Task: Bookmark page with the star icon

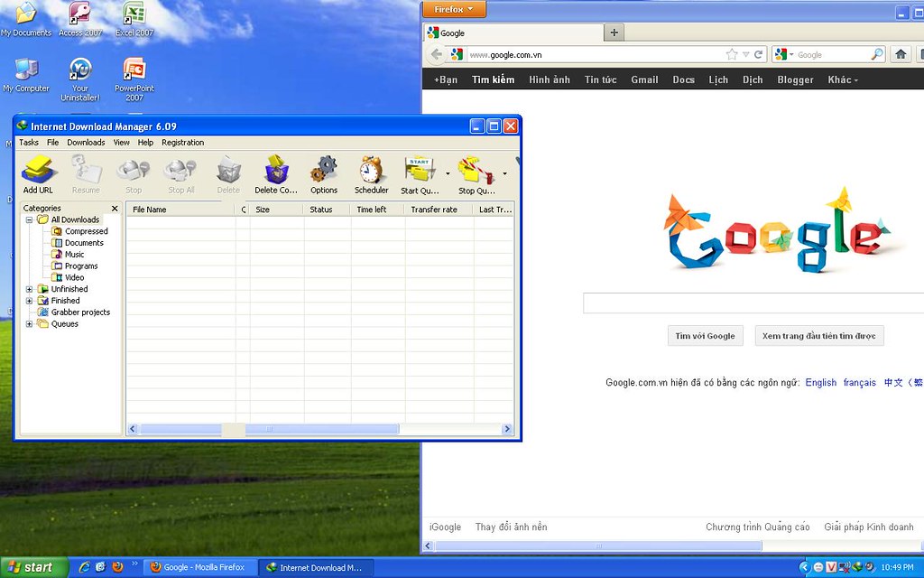Action: point(732,55)
